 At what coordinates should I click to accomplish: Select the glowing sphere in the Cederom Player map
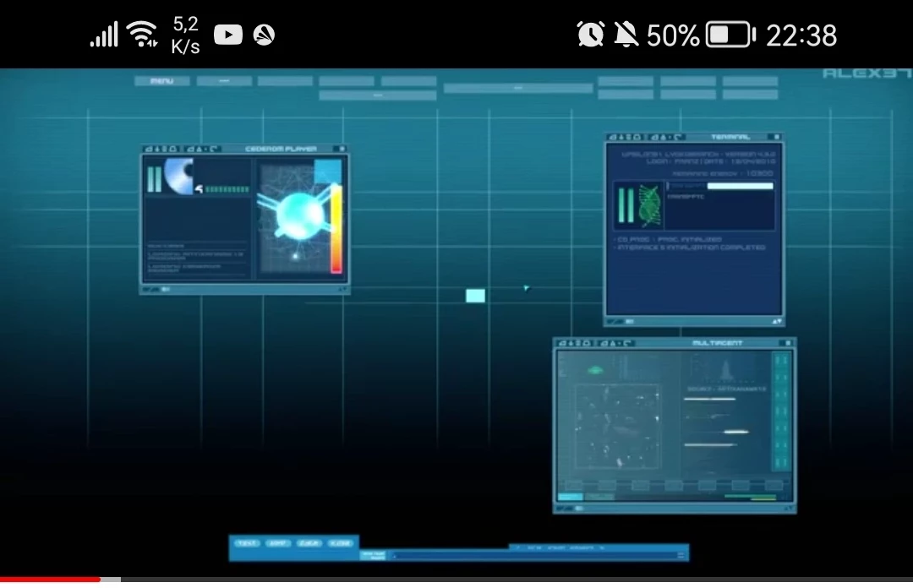click(x=299, y=215)
